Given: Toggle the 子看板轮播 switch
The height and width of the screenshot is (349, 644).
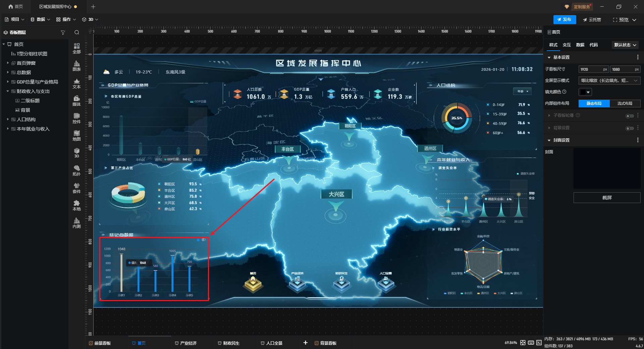Looking at the screenshot, I should click(x=630, y=116).
